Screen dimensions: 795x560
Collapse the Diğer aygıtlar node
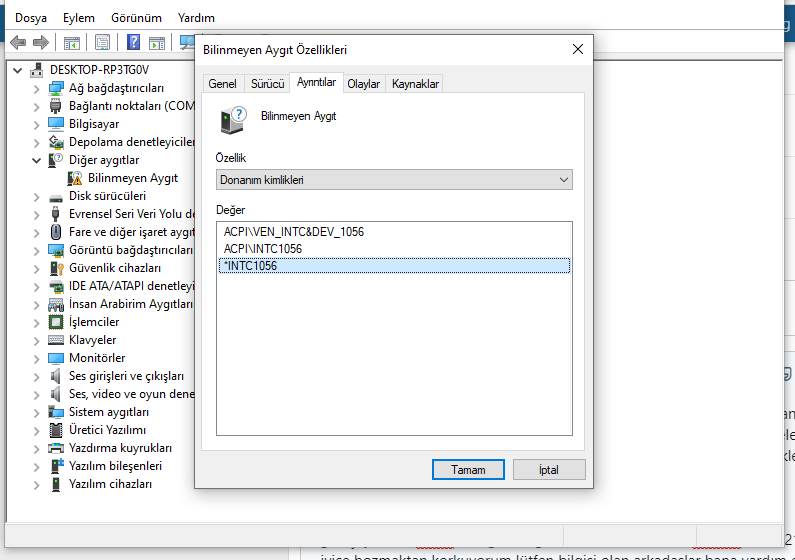(37, 161)
